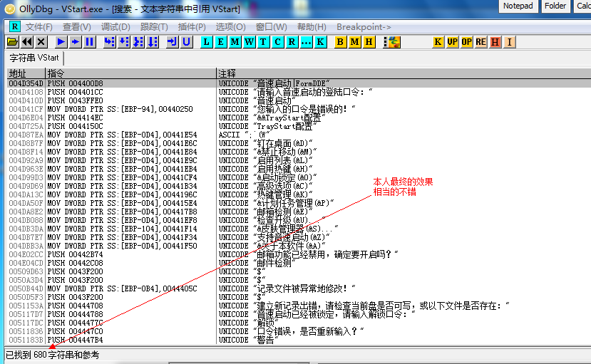Click the open file folder icon

click(12, 42)
